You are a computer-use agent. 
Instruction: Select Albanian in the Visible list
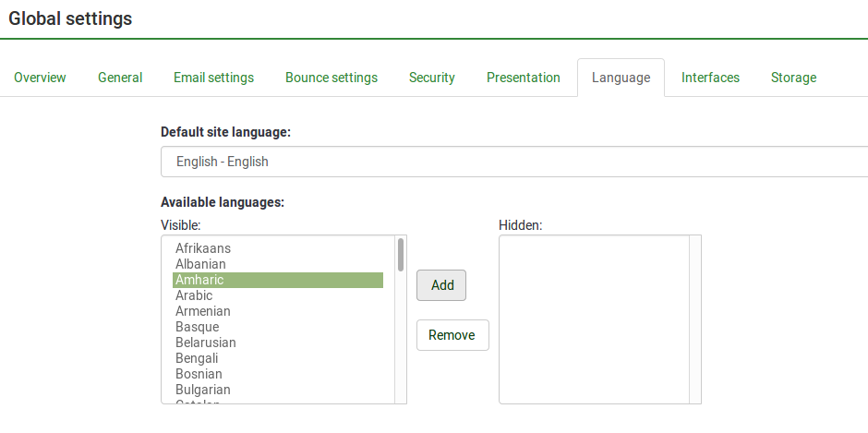click(200, 264)
